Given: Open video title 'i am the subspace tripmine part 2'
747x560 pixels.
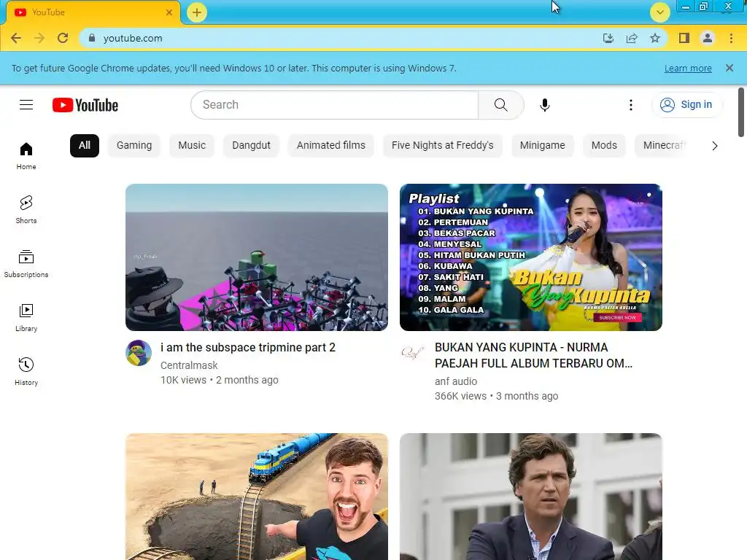Looking at the screenshot, I should 248,348.
